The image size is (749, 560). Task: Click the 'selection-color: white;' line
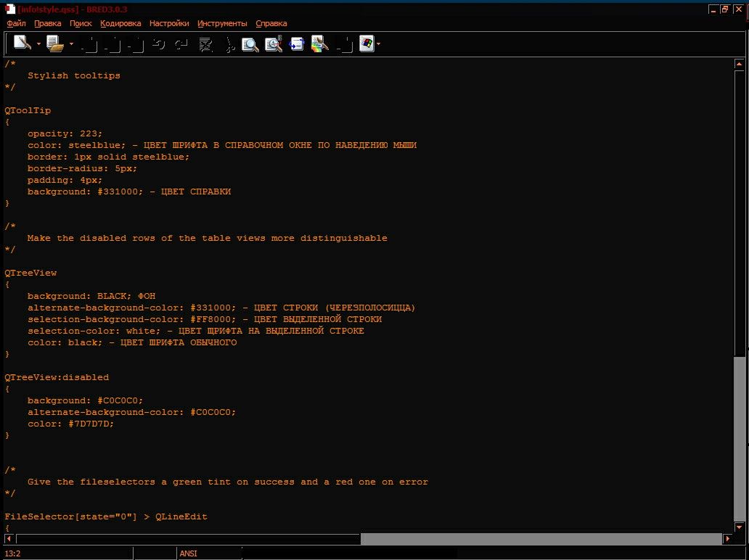(x=196, y=330)
